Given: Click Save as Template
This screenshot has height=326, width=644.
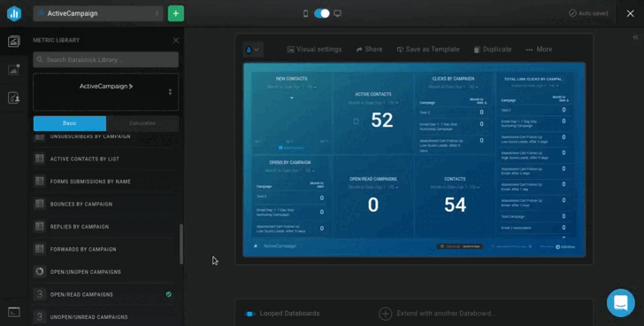Looking at the screenshot, I should [428, 50].
